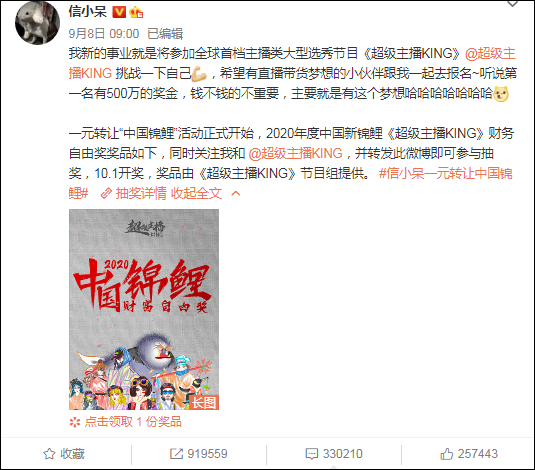Viewport: 535px width, 470px height.
Task: Click the username 信小呆
Action: (x=88, y=12)
